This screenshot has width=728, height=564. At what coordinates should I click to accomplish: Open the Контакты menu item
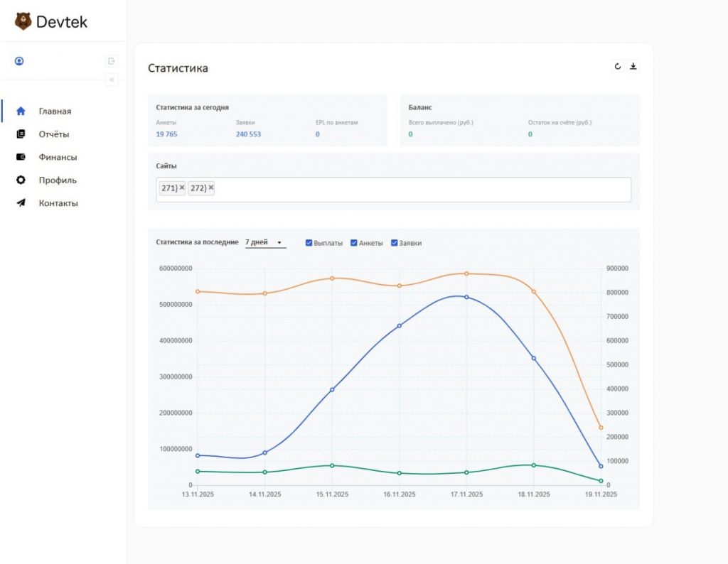[x=58, y=203]
